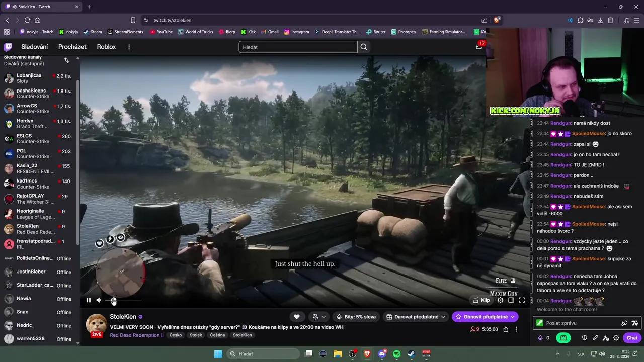Open sword mod tools icon in chat

595,338
